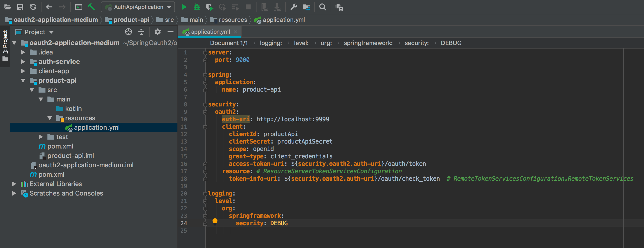Toggle fold marker beside logging: line
Screen dimensions: 644x248
(205, 194)
